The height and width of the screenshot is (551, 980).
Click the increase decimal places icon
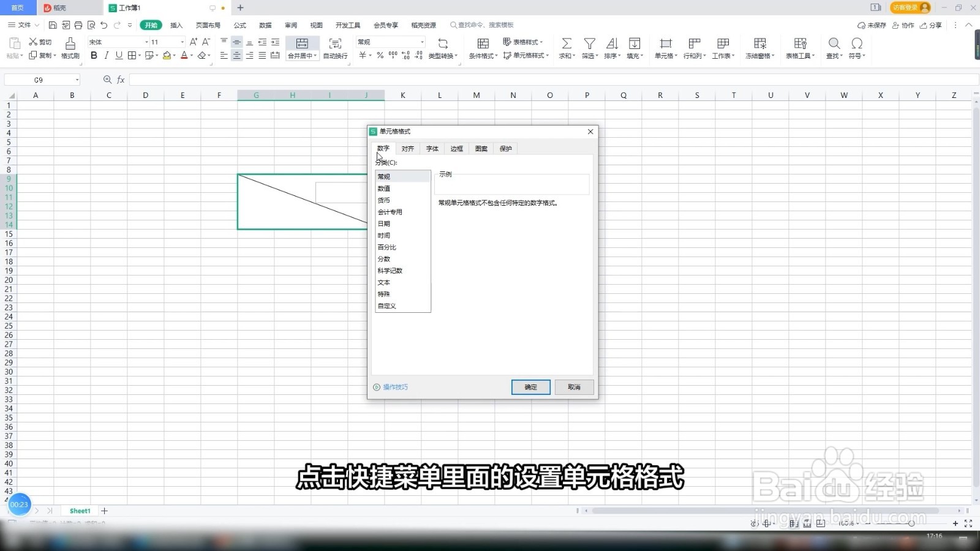click(405, 55)
